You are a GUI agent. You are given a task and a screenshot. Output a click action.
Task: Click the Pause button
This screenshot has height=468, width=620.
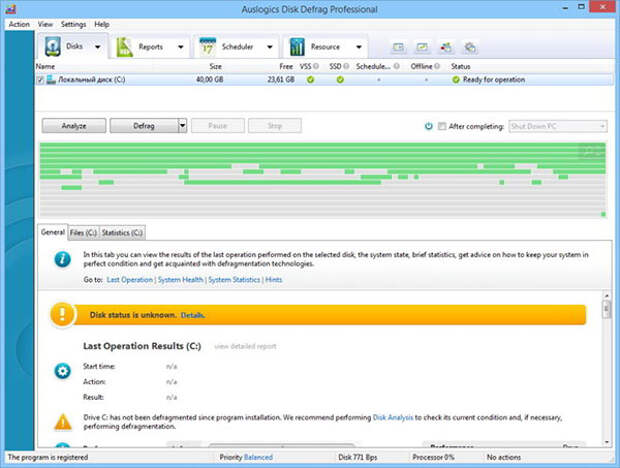pos(218,126)
